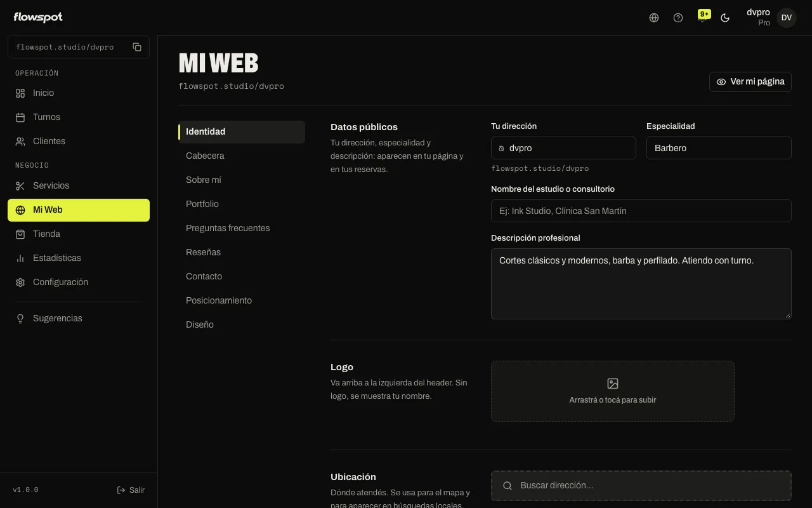This screenshot has height=508, width=812.
Task: Switch to the Posicionamiento tab
Action: pos(242,300)
